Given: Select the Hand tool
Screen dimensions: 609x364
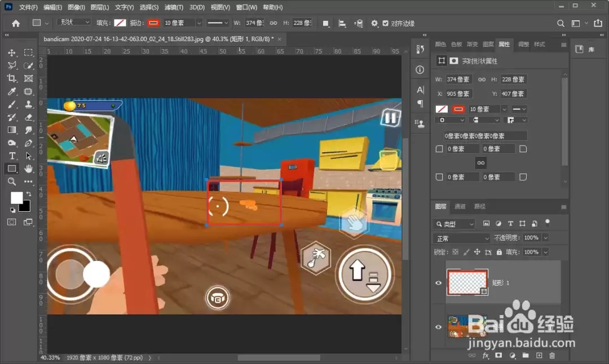Looking at the screenshot, I should pyautogui.click(x=28, y=169).
